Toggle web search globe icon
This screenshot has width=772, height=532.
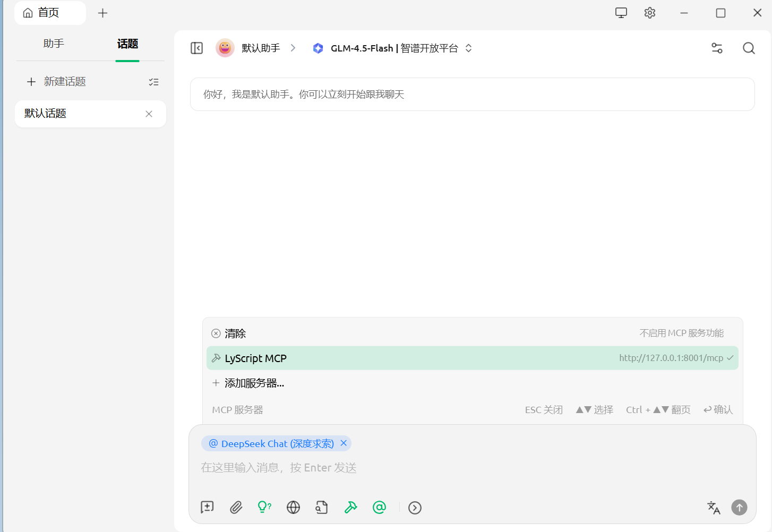click(293, 508)
